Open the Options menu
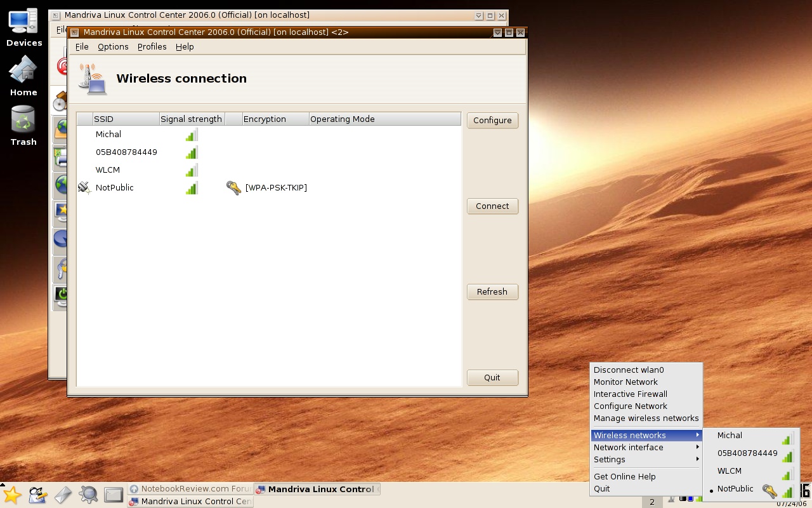This screenshot has width=812, height=508. click(113, 47)
